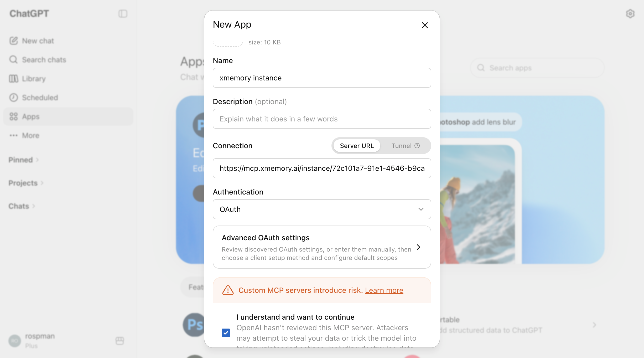Open the Library sidebar item
This screenshot has width=644, height=358.
(x=68, y=79)
